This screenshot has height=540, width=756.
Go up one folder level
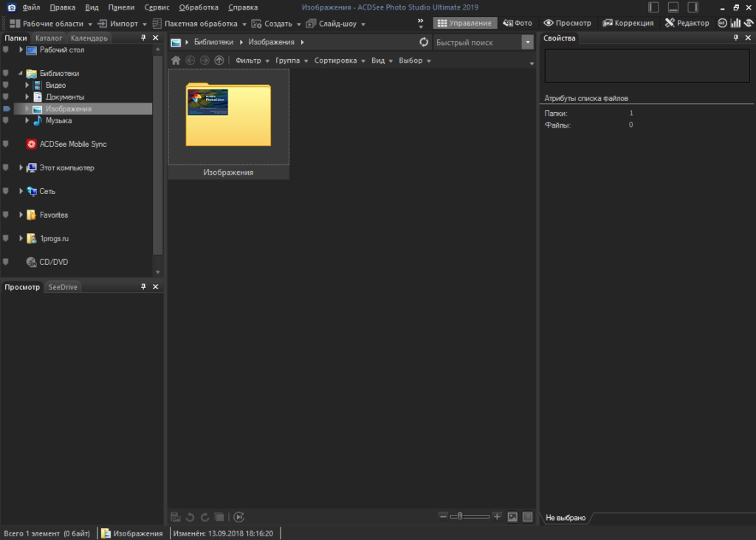pyautogui.click(x=219, y=60)
